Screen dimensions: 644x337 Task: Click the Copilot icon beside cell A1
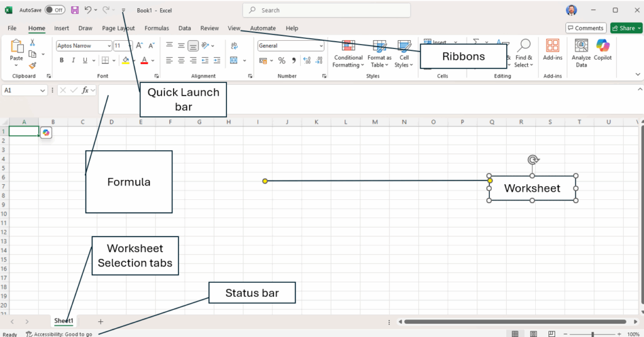(46, 133)
